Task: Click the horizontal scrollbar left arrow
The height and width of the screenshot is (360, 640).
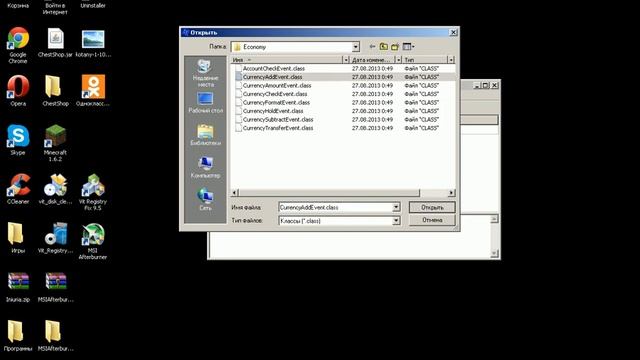Action: tap(235, 193)
